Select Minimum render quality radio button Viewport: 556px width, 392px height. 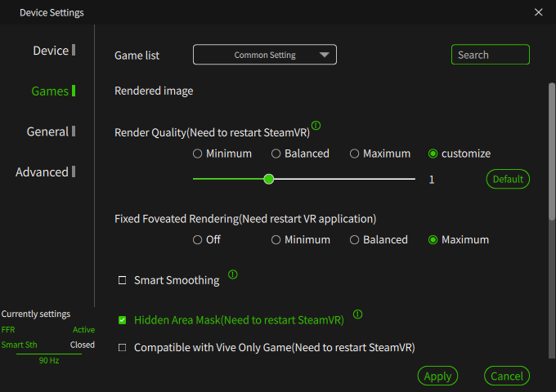[197, 154]
